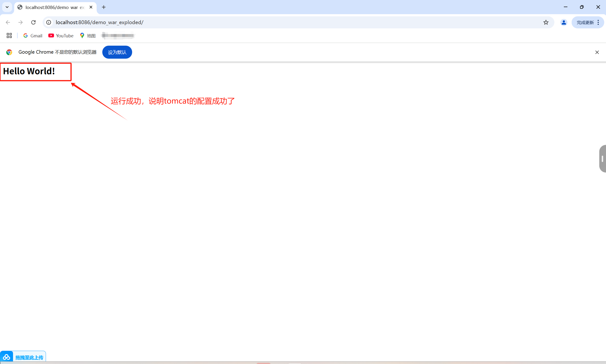Open a new tab with plus button

pyautogui.click(x=104, y=7)
